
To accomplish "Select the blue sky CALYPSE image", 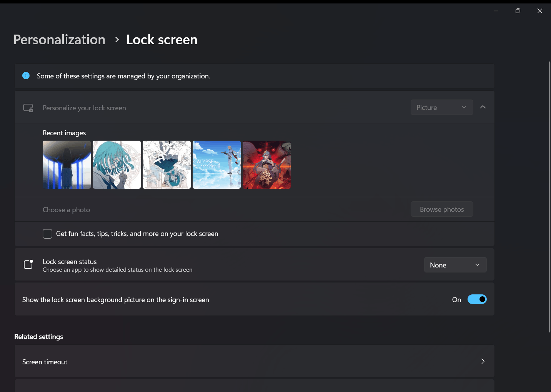I will tap(217, 164).
